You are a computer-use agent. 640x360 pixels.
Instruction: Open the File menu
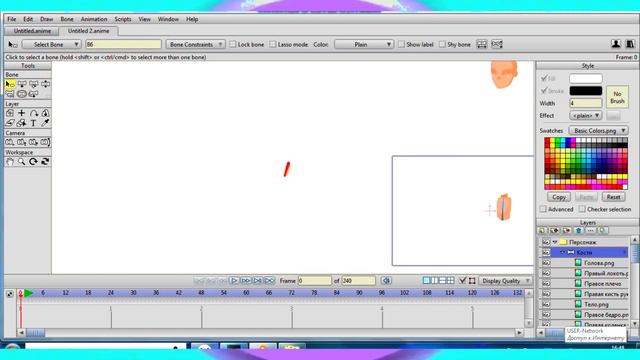click(x=11, y=19)
